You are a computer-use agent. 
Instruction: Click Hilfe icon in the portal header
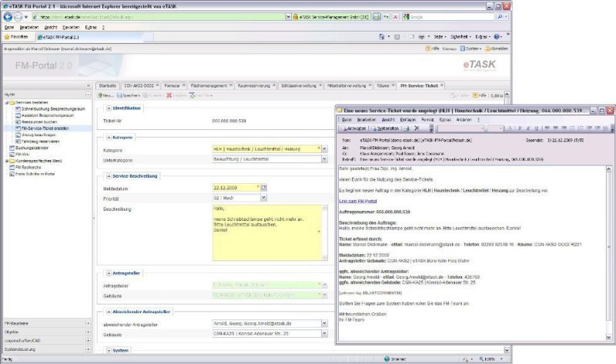pyautogui.click(x=428, y=48)
